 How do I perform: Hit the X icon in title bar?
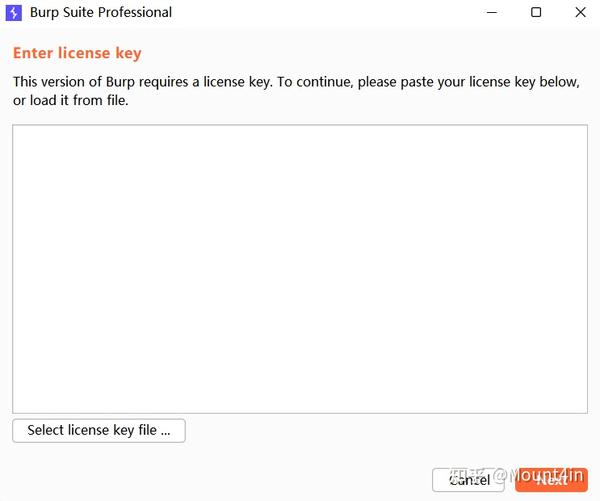(x=581, y=13)
